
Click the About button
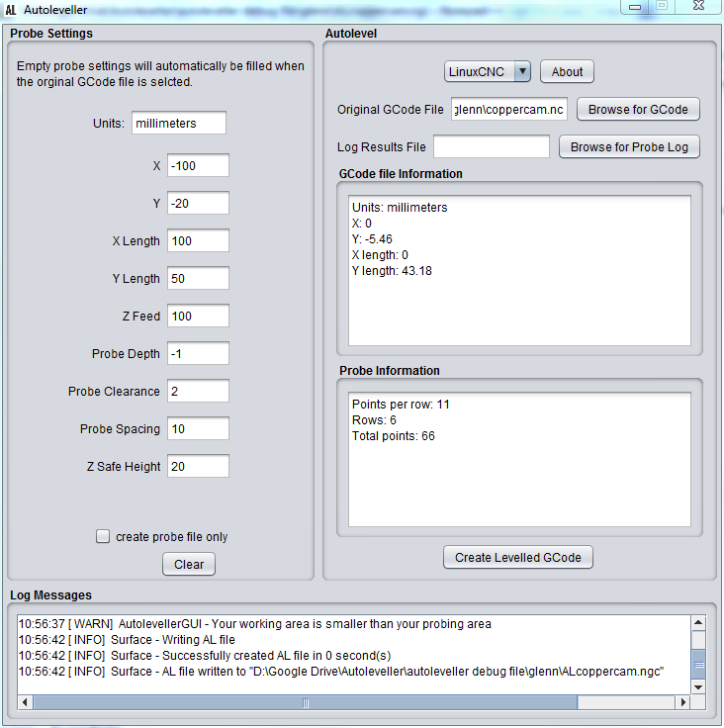pyautogui.click(x=567, y=71)
